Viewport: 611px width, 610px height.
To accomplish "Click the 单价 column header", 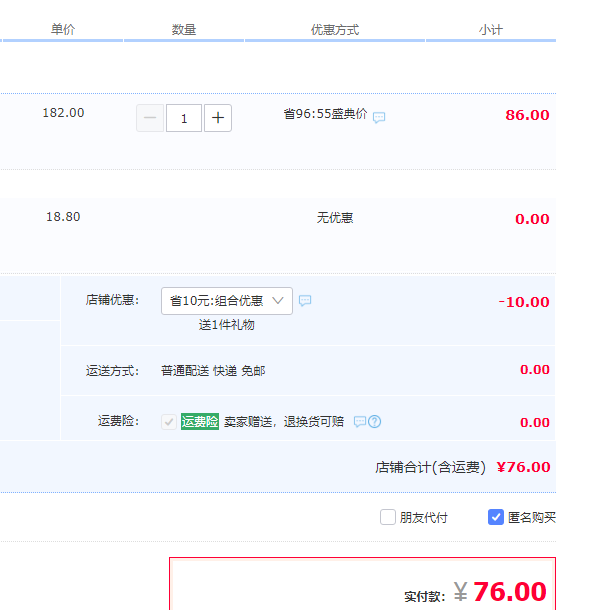I will coord(63,30).
